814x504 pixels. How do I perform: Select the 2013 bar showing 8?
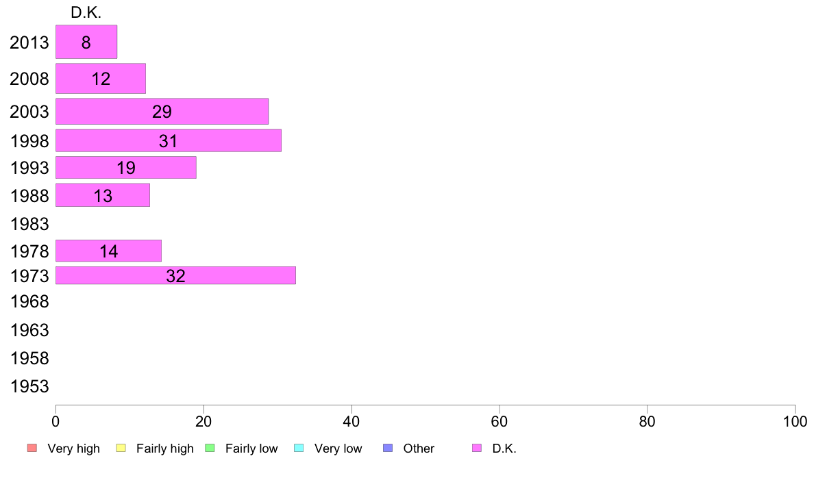pyautogui.click(x=86, y=42)
